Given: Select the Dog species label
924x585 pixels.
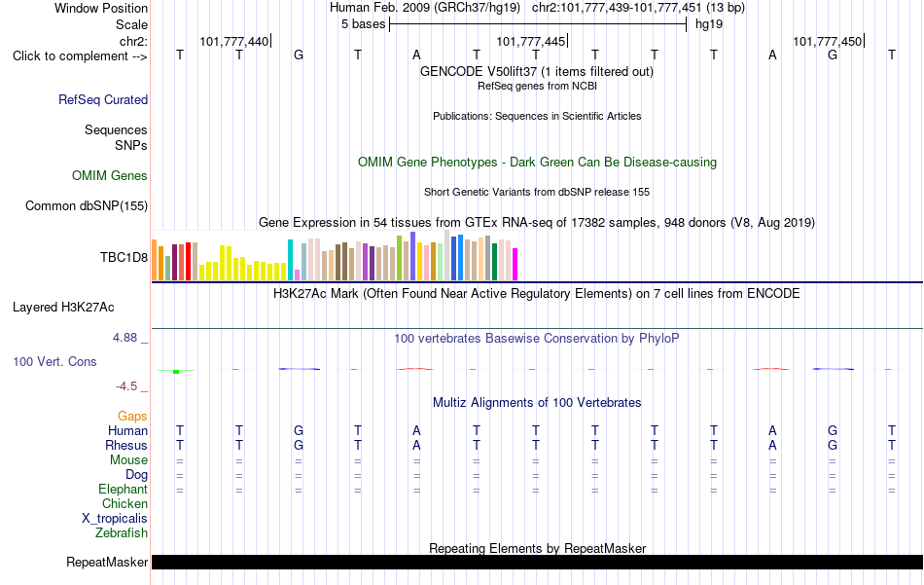Looking at the screenshot, I should point(136,475).
